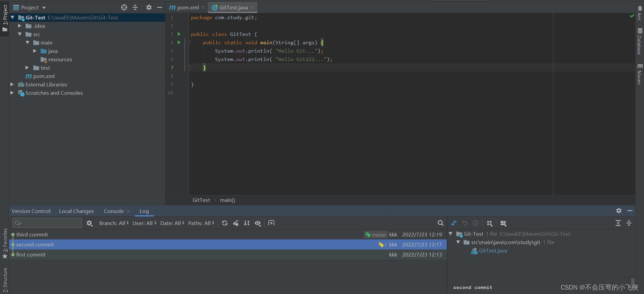Collapse all in the changed-files tree
Image resolution: width=644 pixels, height=294 pixels.
(629, 223)
